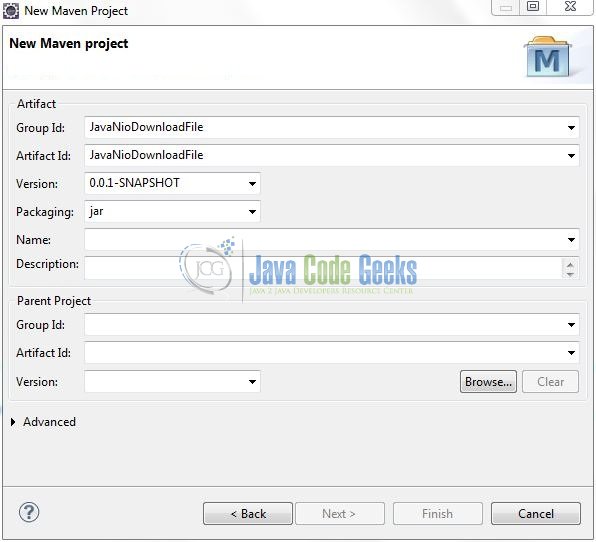This screenshot has width=596, height=542.
Task: Click the Description field up arrow
Action: point(570,265)
